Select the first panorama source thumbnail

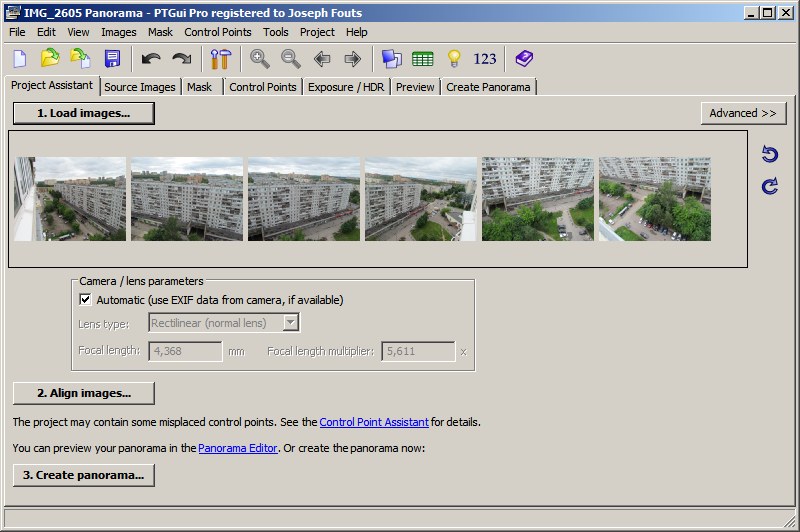[70, 198]
